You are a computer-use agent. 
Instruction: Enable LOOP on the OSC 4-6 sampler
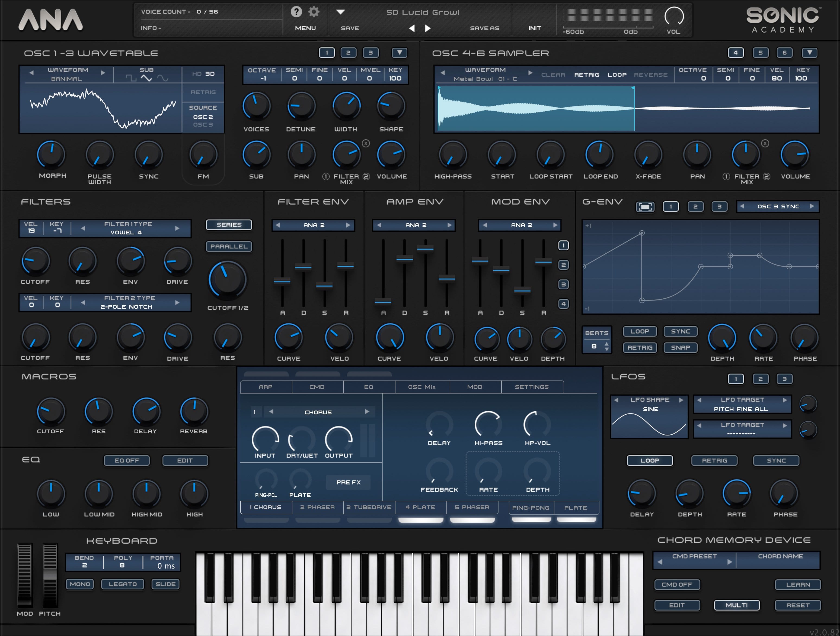617,75
